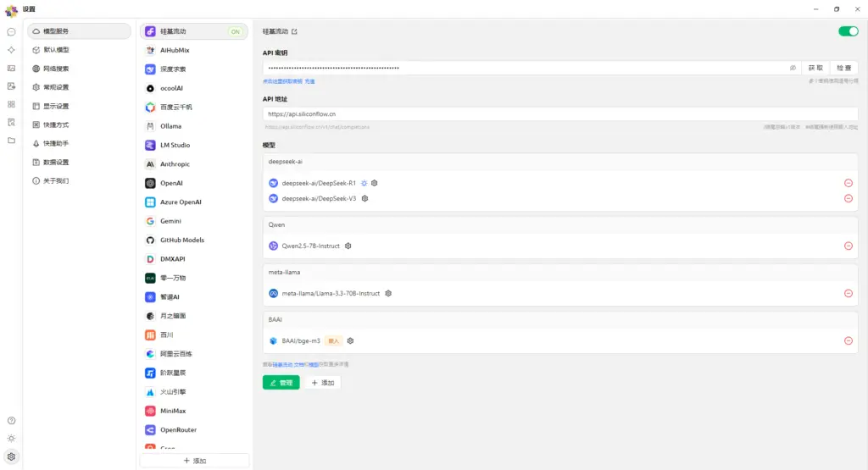The width and height of the screenshot is (868, 470).
Task: Open the 默认模型 settings section
Action: 56,50
